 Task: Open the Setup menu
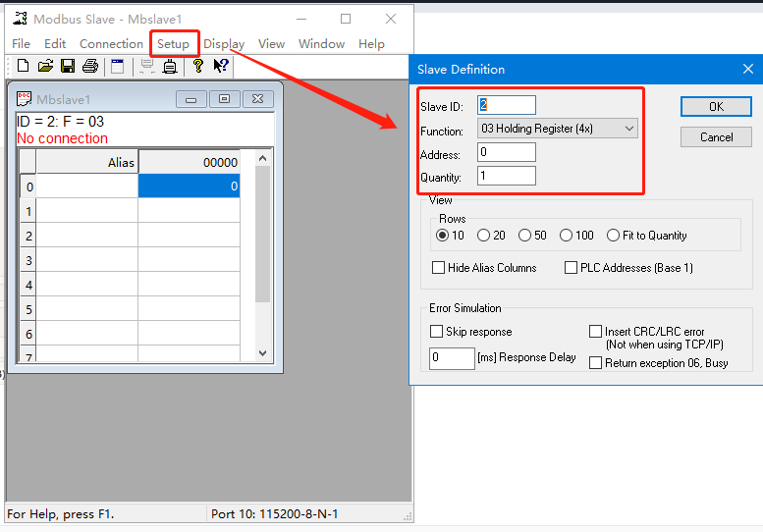(173, 43)
